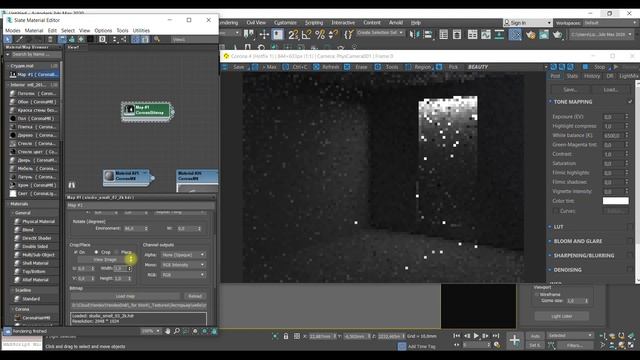Open the Modes menu in Slate editor
This screenshot has height=360, width=640.
click(13, 31)
